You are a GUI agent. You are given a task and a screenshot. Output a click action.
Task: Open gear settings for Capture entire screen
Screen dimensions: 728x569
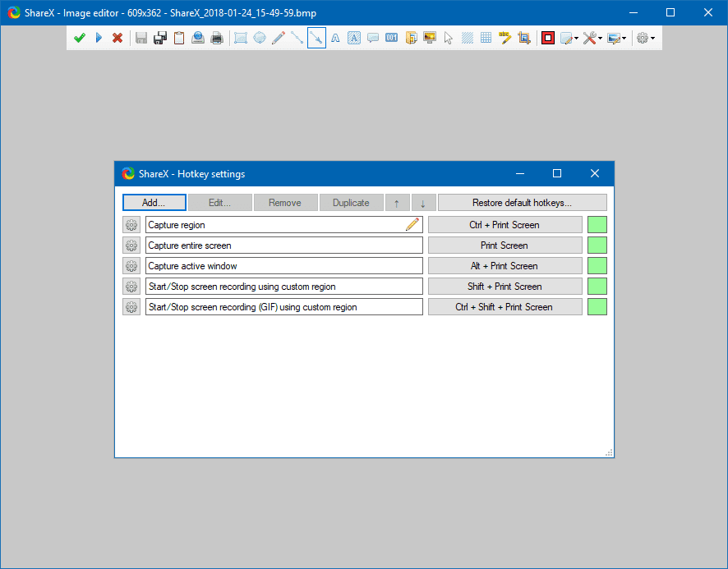[131, 245]
